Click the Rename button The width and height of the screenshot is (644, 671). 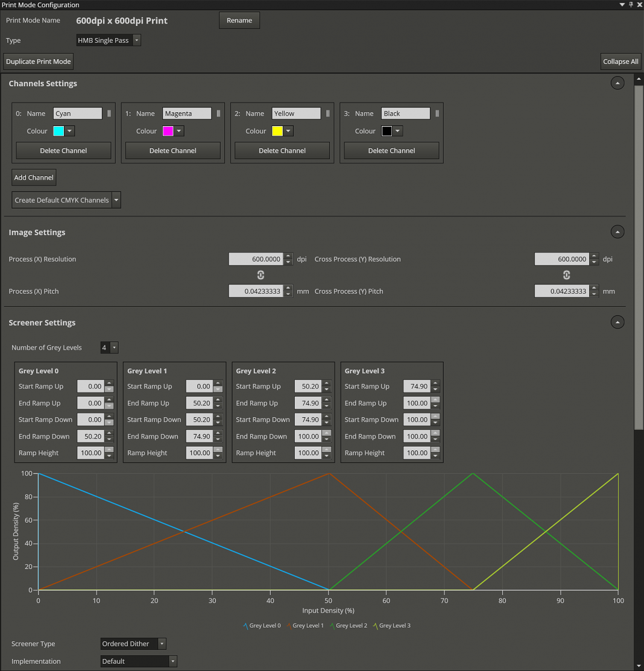[x=239, y=20]
